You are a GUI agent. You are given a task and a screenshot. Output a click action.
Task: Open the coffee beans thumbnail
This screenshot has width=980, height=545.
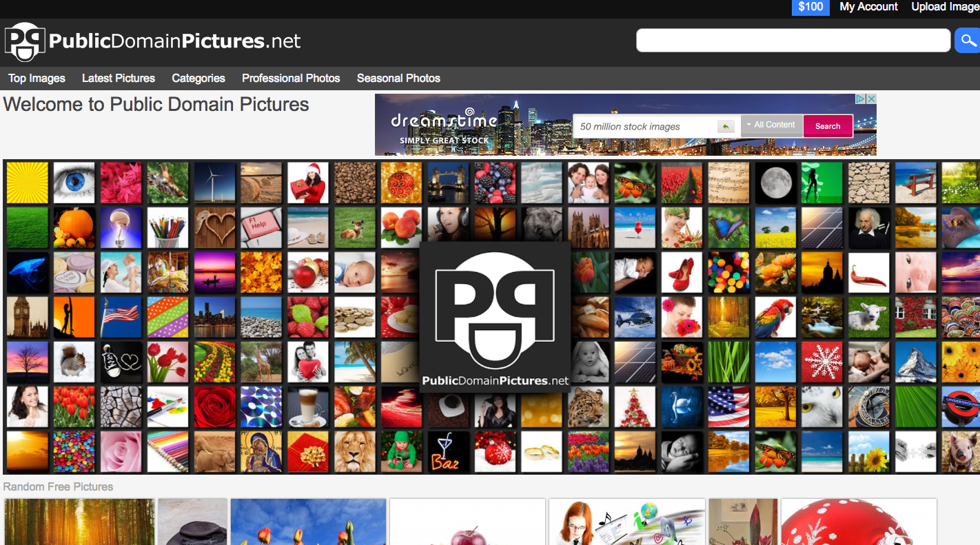[355, 183]
